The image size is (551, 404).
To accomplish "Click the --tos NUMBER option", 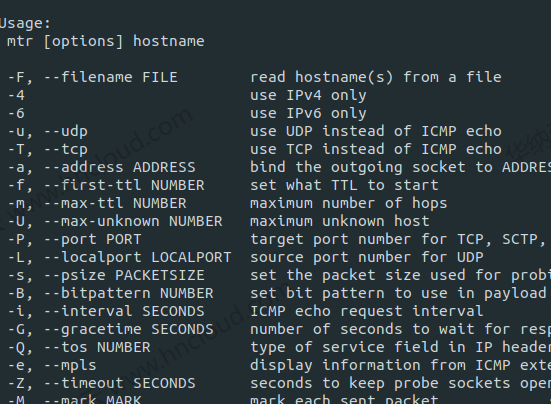I will click(97, 347).
